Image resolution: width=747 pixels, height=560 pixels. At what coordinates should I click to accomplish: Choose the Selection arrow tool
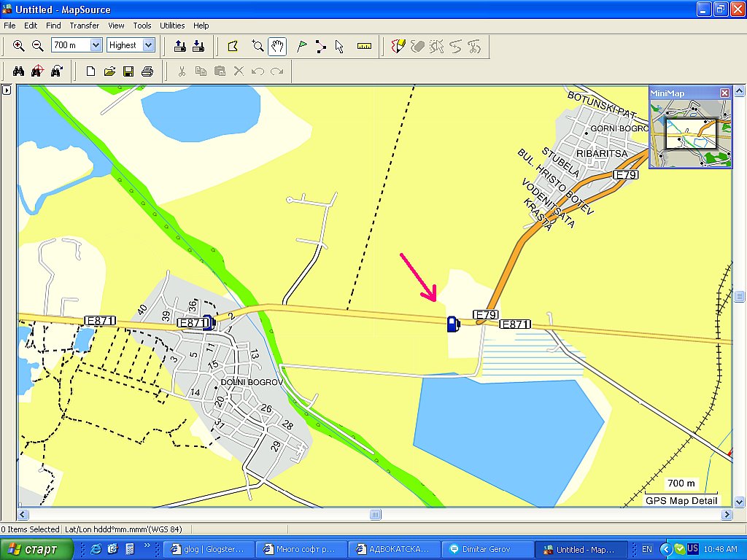[x=339, y=46]
